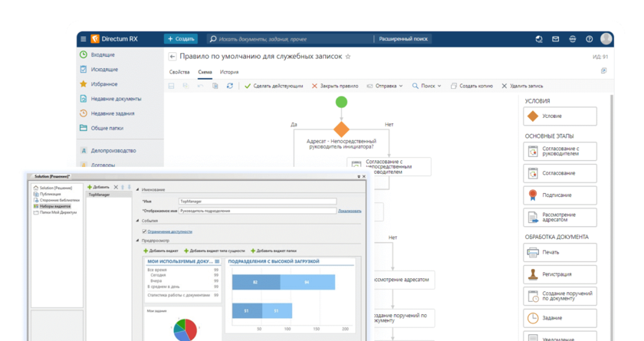644x341 pixels.
Task: Pick the Подписание stage block
Action: coord(560,195)
